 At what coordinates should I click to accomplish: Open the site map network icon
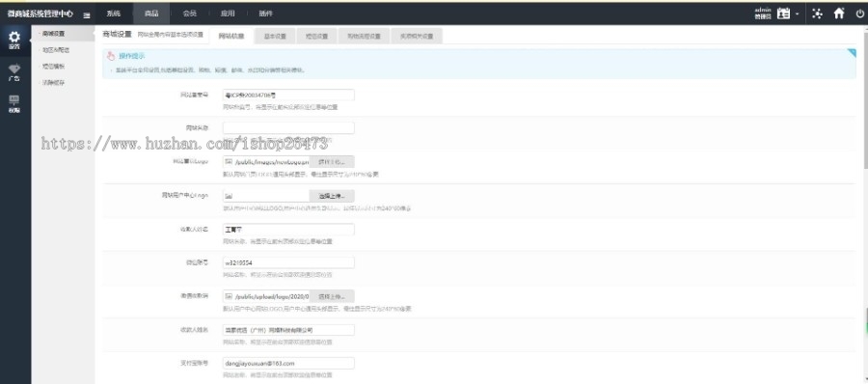817,14
